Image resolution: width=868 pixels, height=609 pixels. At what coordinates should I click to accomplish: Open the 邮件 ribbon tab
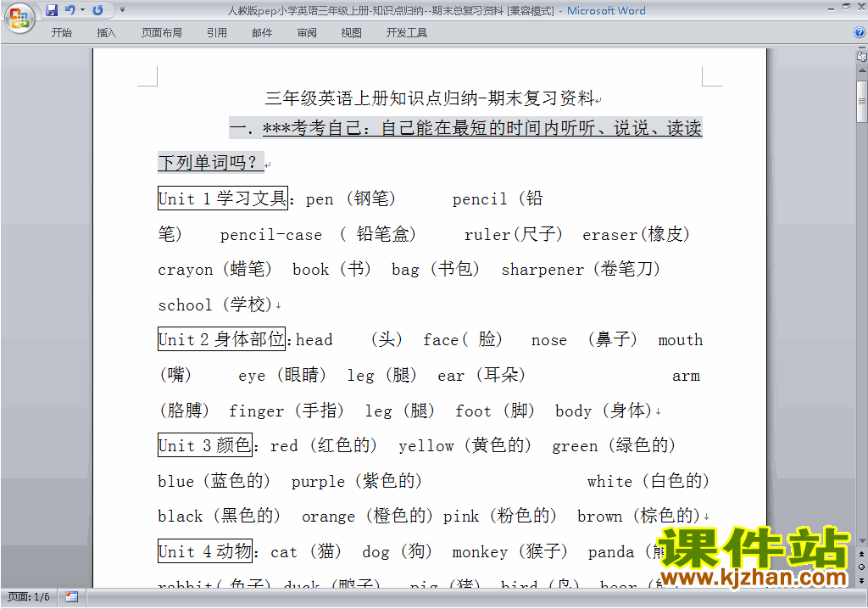tap(262, 33)
